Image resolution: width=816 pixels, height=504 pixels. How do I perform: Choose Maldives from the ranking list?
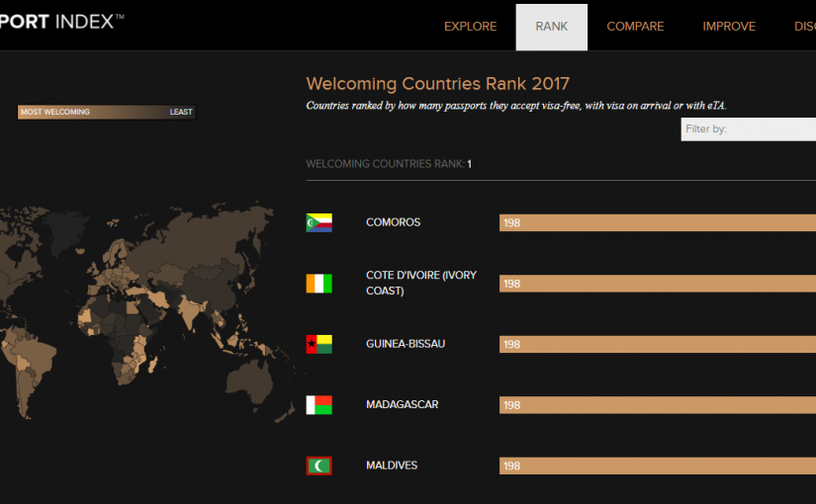click(392, 465)
